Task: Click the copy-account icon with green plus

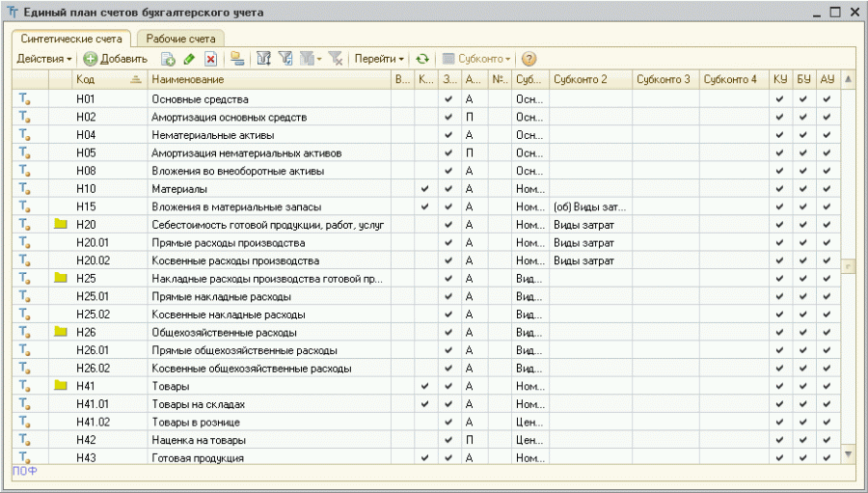Action: (168, 59)
